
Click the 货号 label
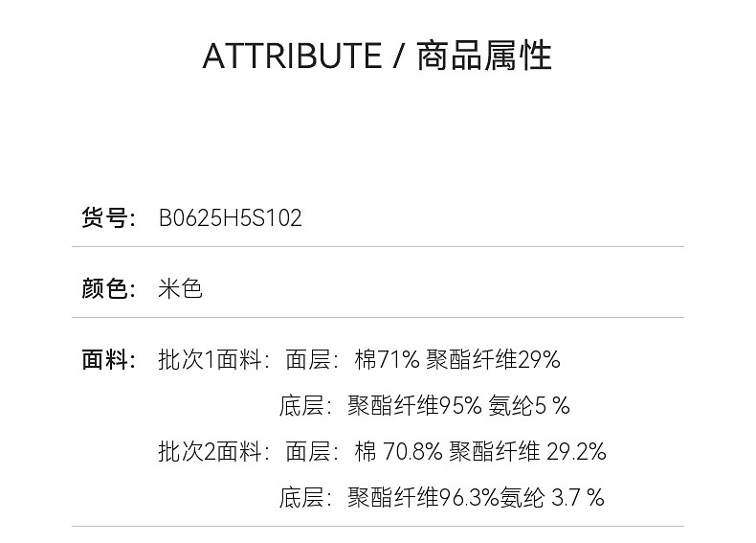[103, 218]
